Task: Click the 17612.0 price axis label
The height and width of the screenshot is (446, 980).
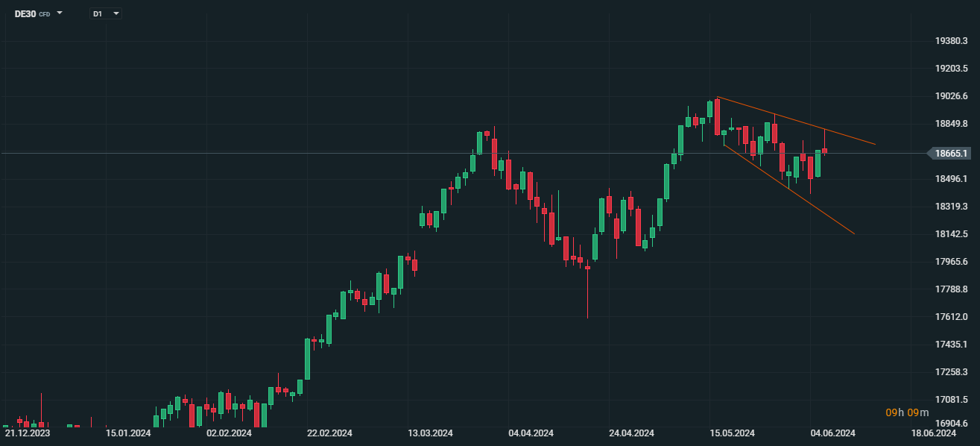Action: [x=951, y=317]
